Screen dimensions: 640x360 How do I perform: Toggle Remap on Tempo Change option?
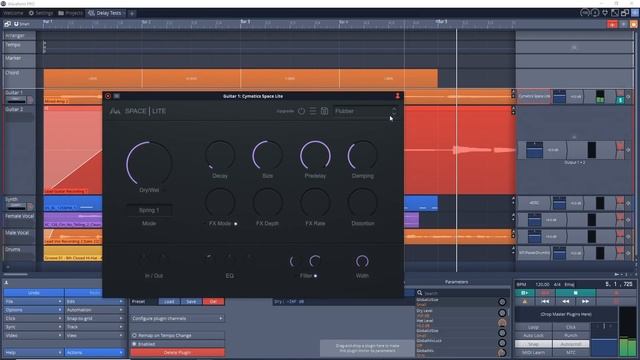pyautogui.click(x=178, y=336)
